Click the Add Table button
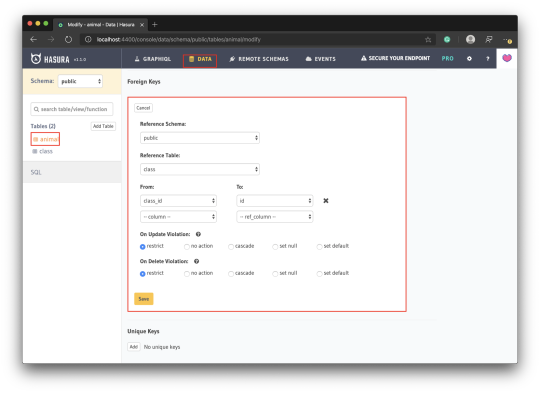The width and height of the screenshot is (540, 393). 103,126
